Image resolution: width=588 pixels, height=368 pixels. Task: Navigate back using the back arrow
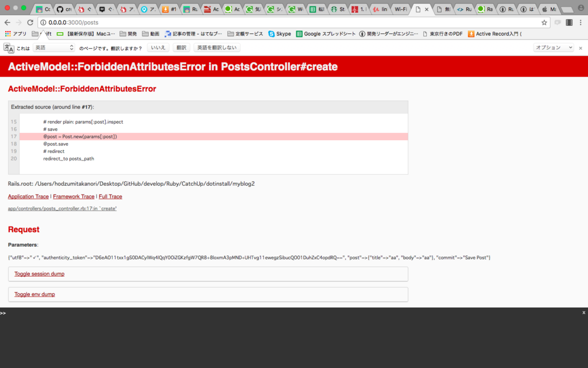point(7,24)
